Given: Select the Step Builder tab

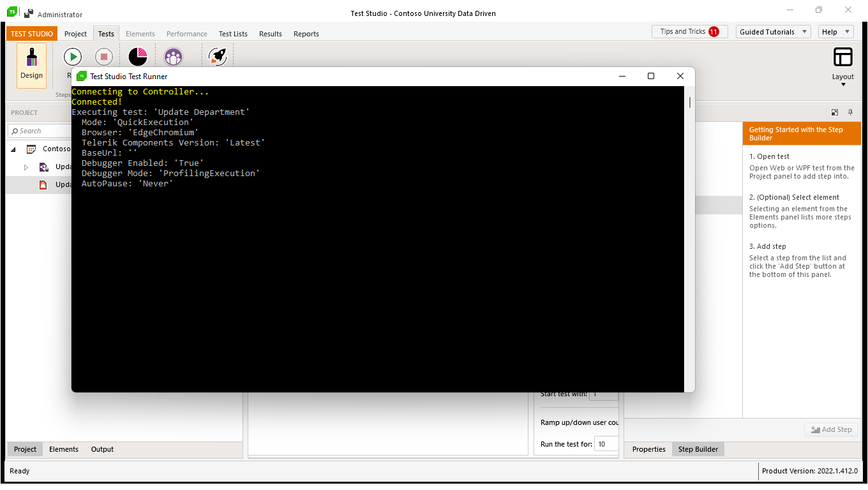Looking at the screenshot, I should tap(698, 449).
